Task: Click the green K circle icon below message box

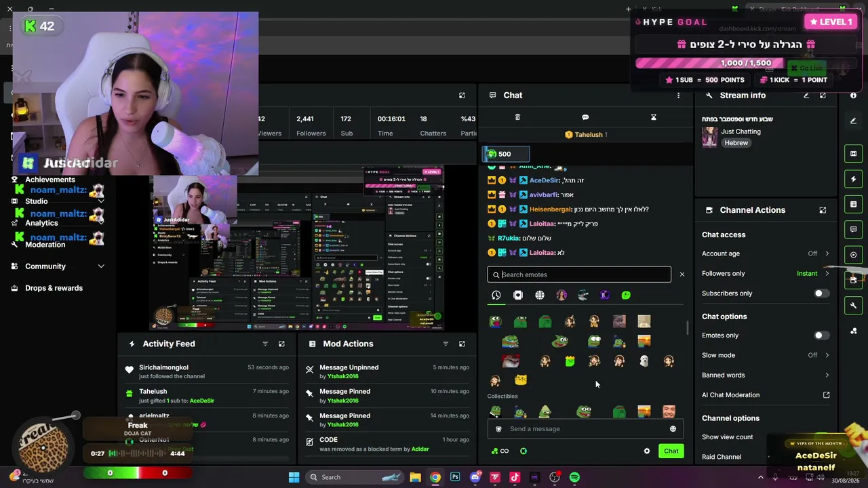Action: tap(524, 451)
